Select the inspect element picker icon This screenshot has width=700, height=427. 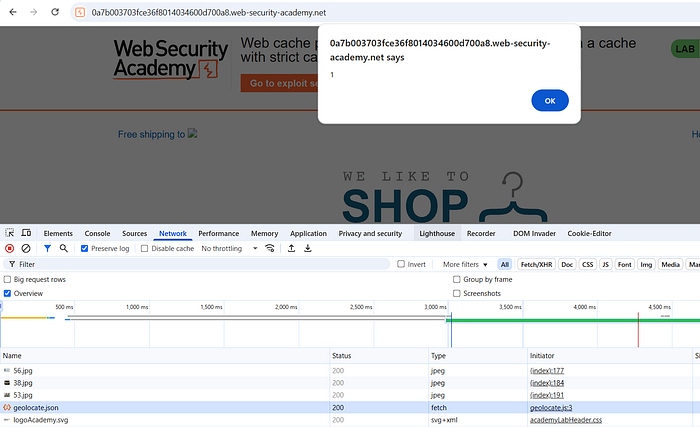click(x=9, y=233)
